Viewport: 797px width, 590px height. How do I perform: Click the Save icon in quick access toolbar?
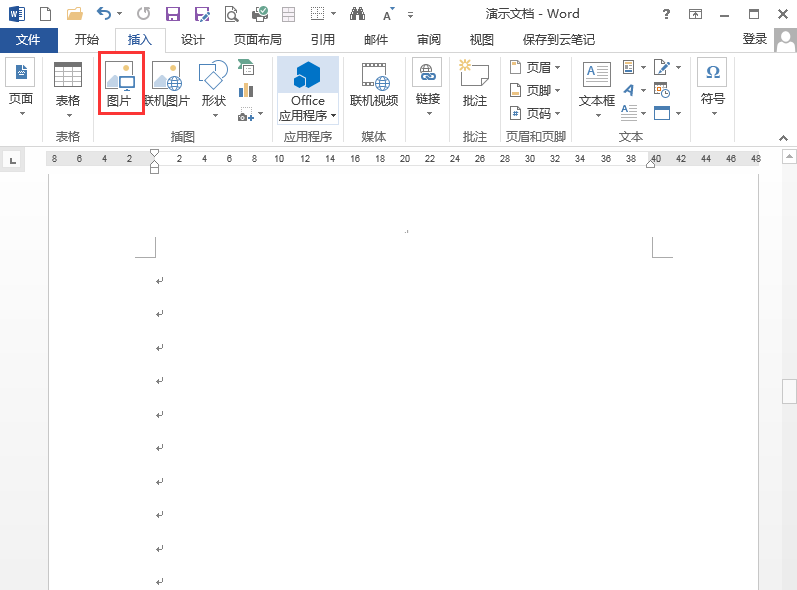tap(173, 14)
